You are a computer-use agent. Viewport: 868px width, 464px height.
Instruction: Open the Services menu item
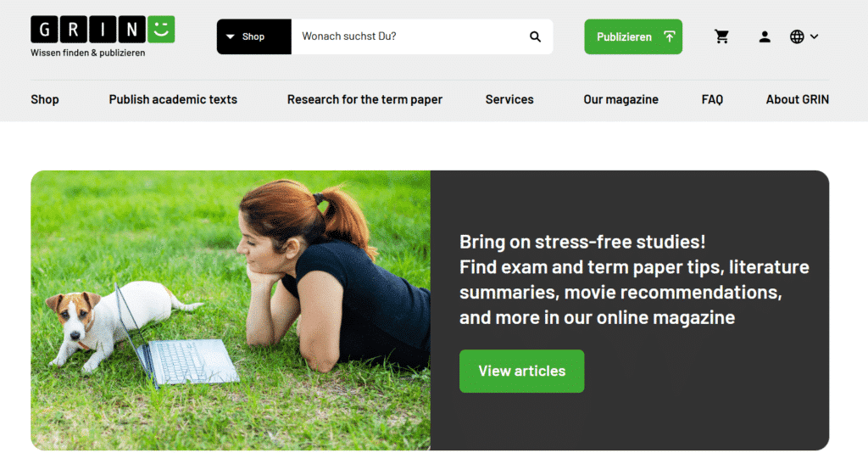pyautogui.click(x=509, y=99)
